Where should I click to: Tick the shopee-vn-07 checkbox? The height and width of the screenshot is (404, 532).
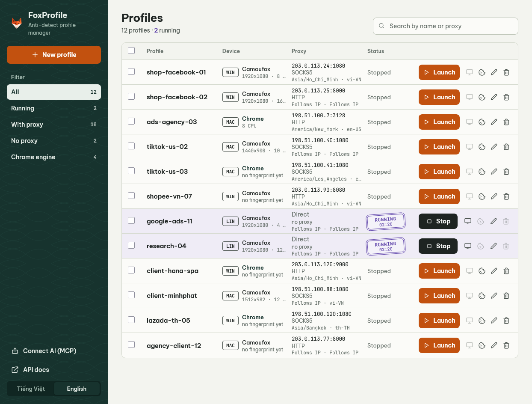pyautogui.click(x=131, y=196)
